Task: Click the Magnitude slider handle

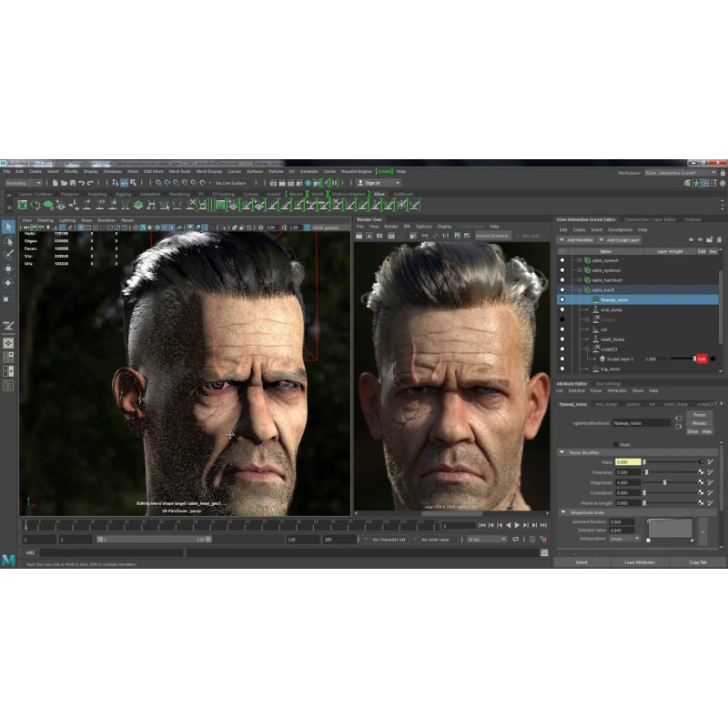Action: tap(665, 482)
